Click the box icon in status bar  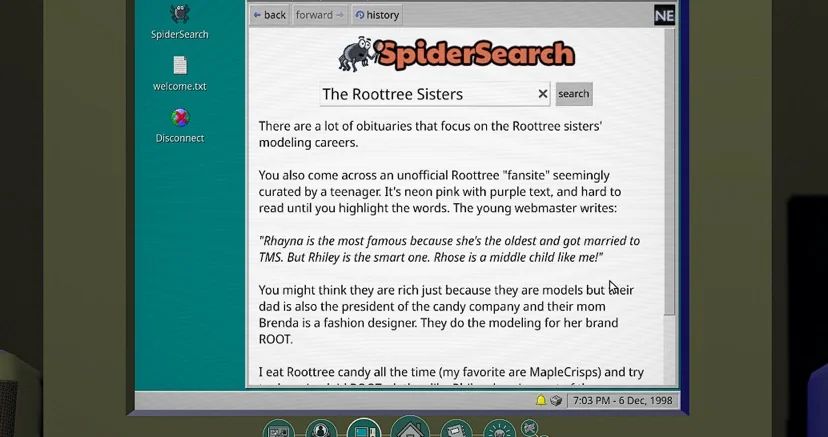coord(556,401)
